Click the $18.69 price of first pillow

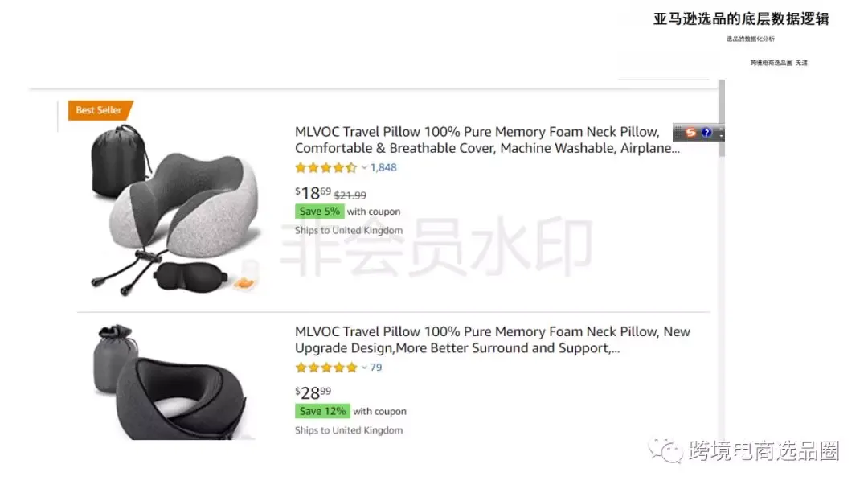[313, 193]
